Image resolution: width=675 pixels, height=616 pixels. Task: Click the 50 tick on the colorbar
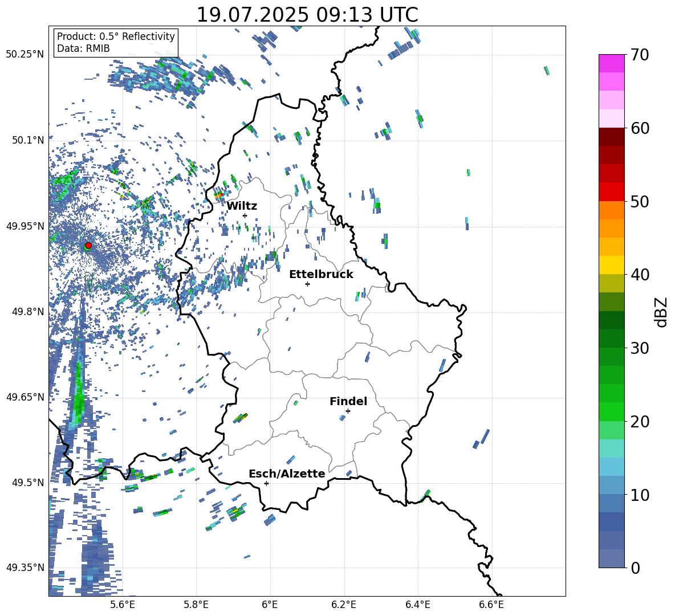(x=640, y=201)
